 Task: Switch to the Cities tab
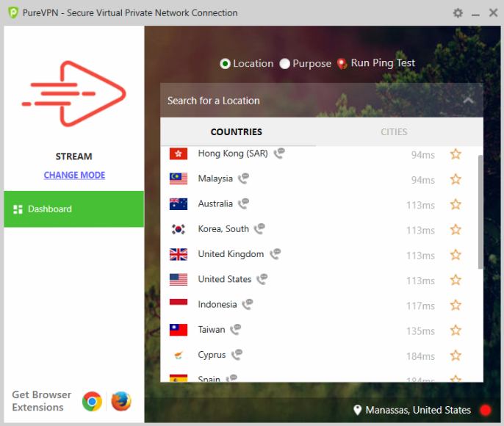tap(394, 131)
